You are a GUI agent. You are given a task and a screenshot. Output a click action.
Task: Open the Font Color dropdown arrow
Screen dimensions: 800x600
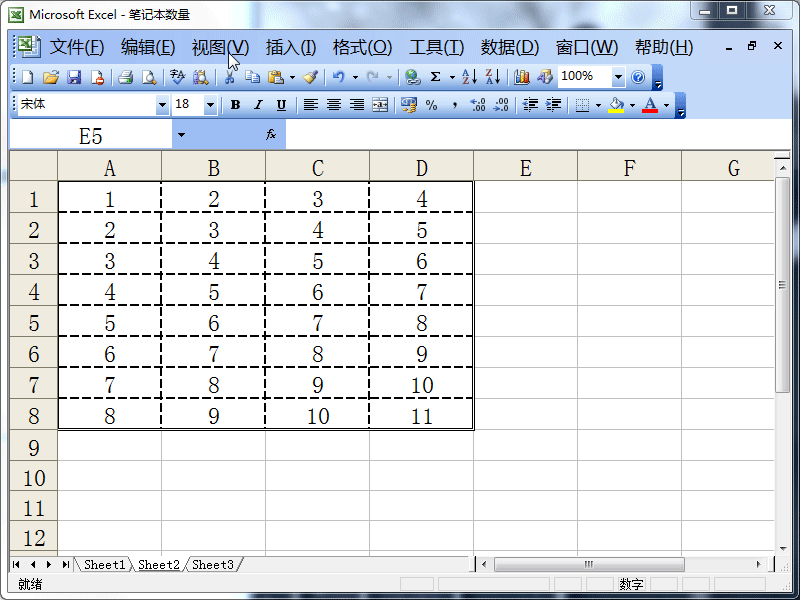tap(666, 106)
